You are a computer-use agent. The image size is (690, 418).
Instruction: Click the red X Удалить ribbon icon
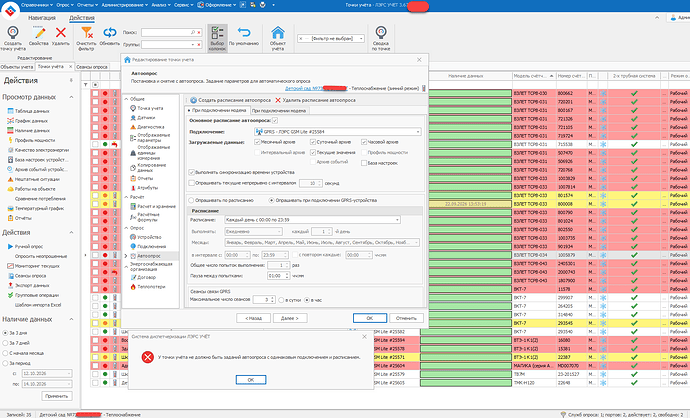pos(61,32)
